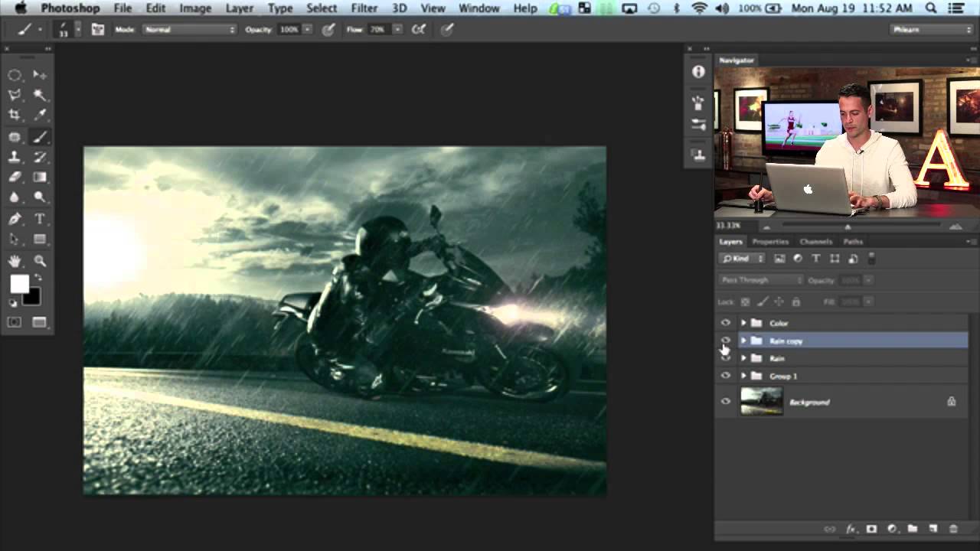This screenshot has width=980, height=551.
Task: Select the Magic Wand tool
Action: tap(40, 95)
